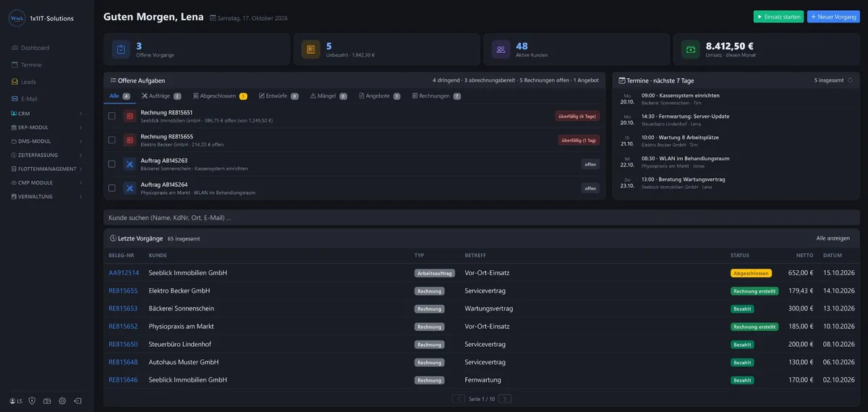Click the logout icon in sidebar footer
The width and height of the screenshot is (868, 412).
coord(77,400)
